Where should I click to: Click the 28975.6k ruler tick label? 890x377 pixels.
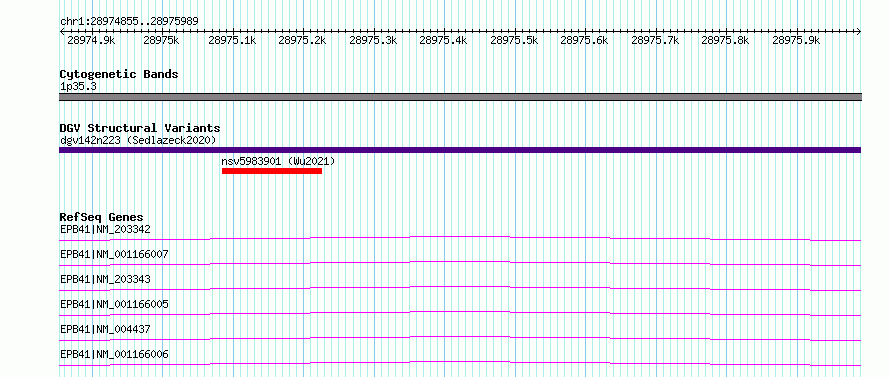click(x=584, y=41)
